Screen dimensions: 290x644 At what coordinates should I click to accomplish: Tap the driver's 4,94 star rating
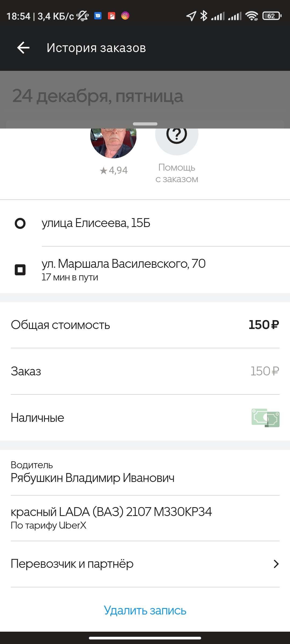(x=114, y=170)
